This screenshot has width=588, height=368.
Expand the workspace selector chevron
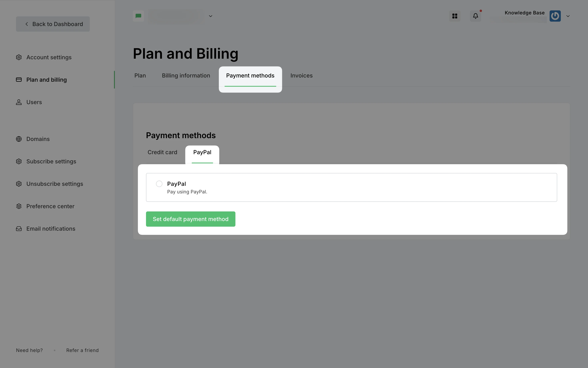(x=211, y=16)
